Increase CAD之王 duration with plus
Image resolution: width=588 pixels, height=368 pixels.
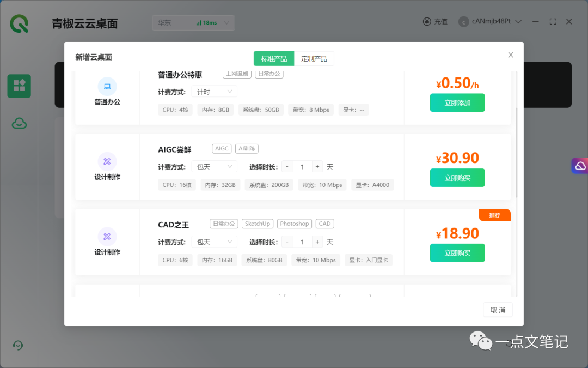tap(317, 242)
